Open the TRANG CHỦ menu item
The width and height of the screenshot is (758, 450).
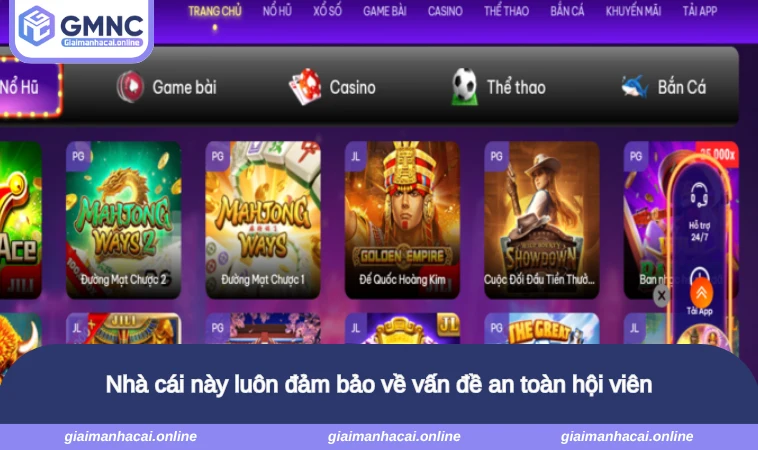click(215, 11)
